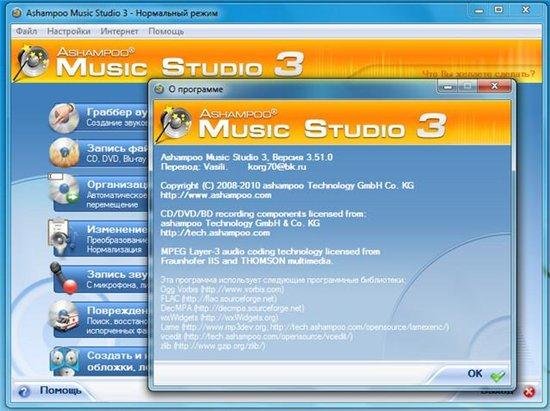Maximize the main Ashampoo Music Studio window
Viewport: 550px width, 411px height.
pyautogui.click(x=498, y=10)
